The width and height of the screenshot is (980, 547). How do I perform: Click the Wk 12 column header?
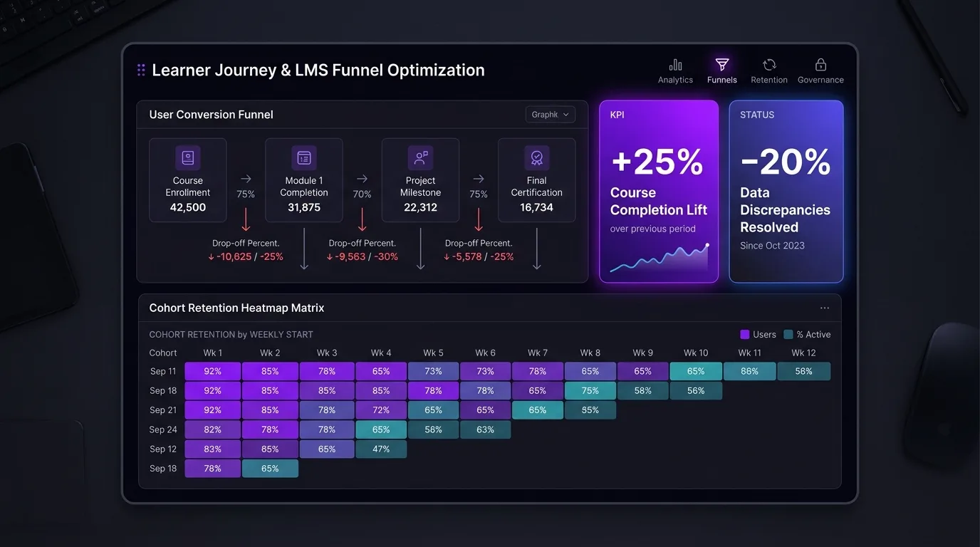pyautogui.click(x=803, y=353)
